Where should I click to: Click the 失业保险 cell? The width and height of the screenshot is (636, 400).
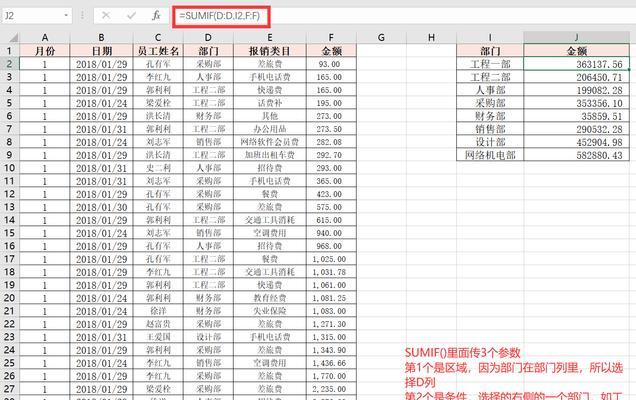pyautogui.click(x=270, y=311)
